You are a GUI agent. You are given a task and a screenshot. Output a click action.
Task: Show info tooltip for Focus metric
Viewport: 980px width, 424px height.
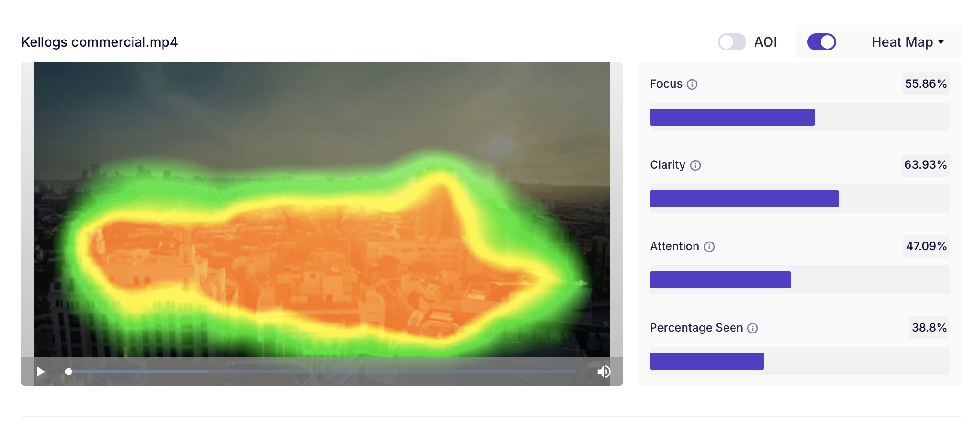pos(692,84)
